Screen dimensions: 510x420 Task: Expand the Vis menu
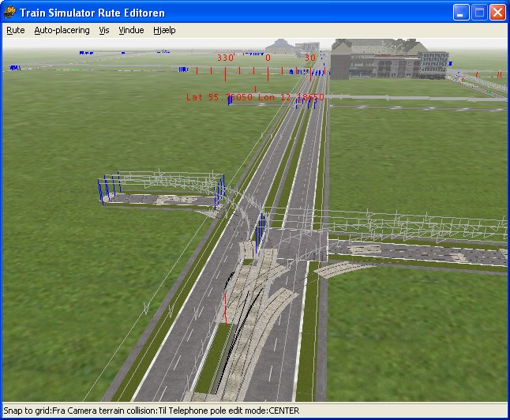pos(104,30)
